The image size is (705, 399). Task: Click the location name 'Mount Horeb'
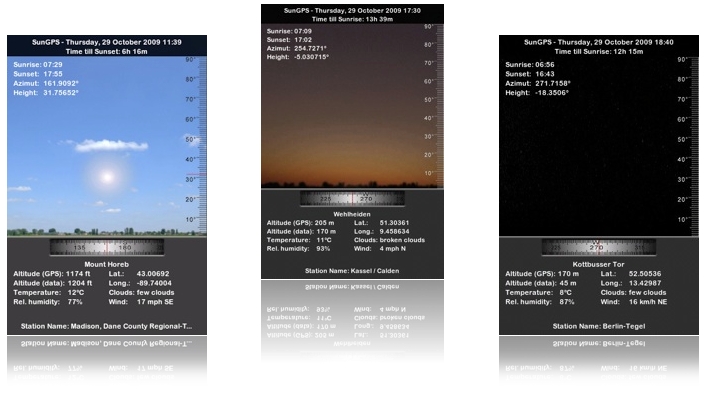click(x=107, y=265)
